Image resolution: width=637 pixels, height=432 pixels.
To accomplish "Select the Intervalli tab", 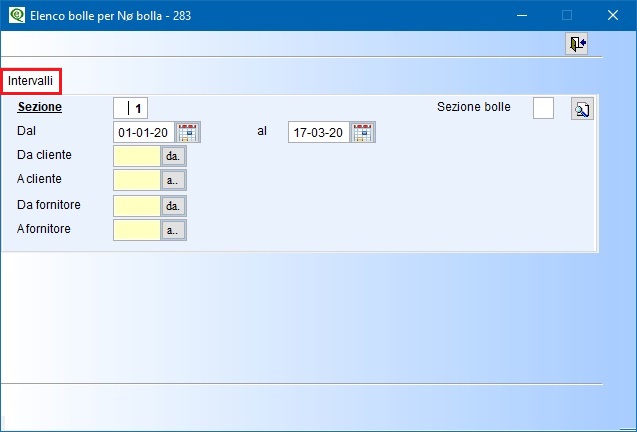I will (32, 80).
